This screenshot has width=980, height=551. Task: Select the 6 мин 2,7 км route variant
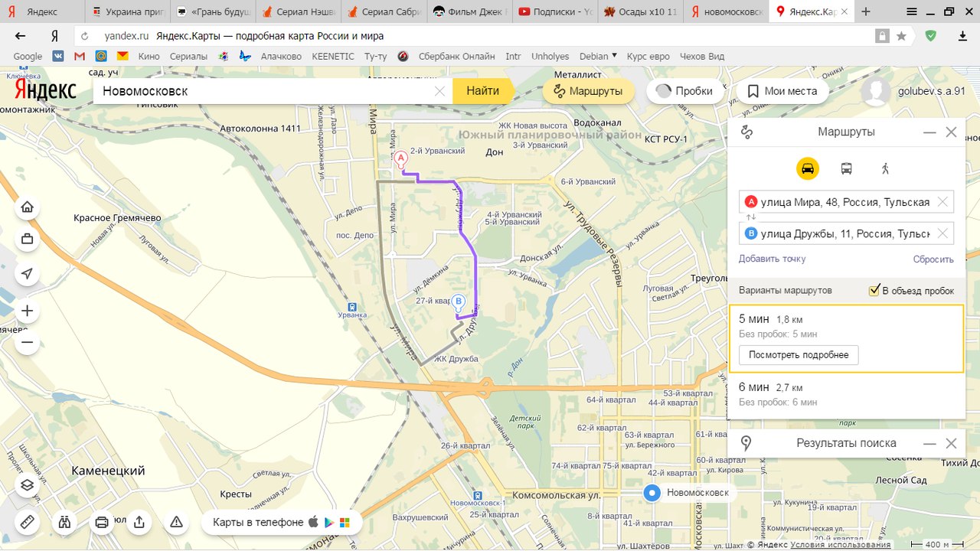pos(846,395)
